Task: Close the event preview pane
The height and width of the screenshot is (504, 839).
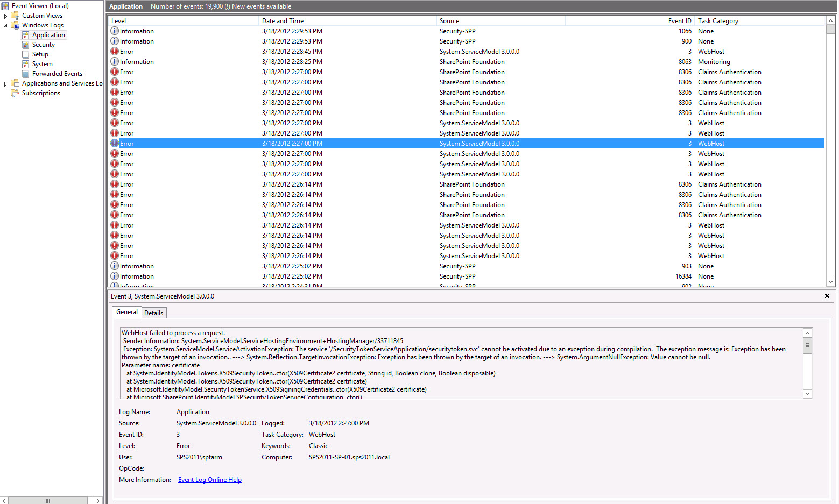Action: pyautogui.click(x=827, y=296)
